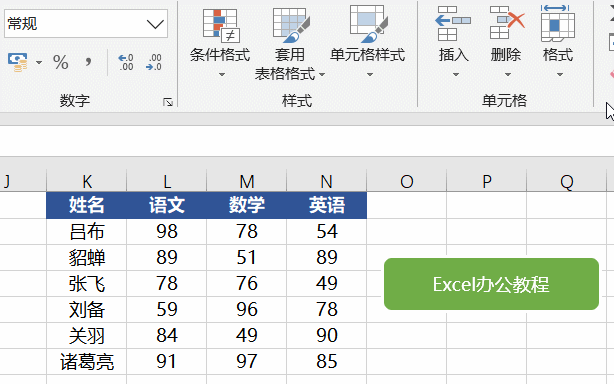
Task: Click the Excel办公教程 green button
Action: click(491, 284)
